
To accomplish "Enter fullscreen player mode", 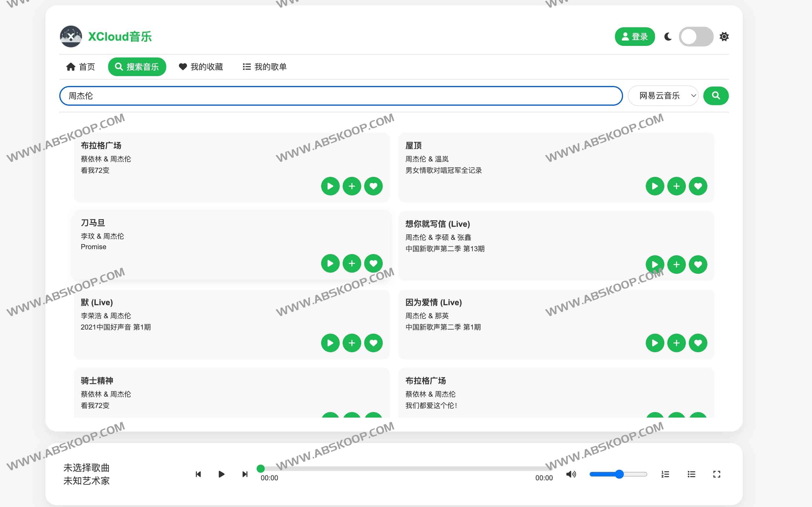I will 717,474.
